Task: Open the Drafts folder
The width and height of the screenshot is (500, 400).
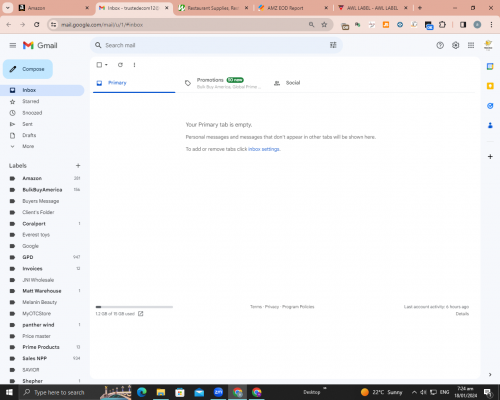Action: pos(29,135)
